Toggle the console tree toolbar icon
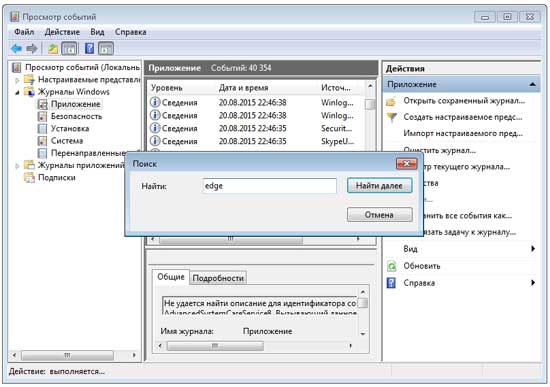 [x=69, y=48]
